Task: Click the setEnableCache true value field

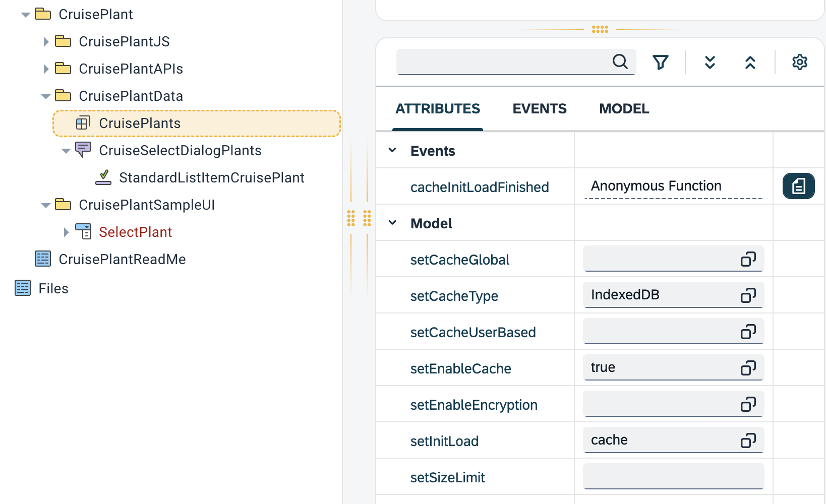Action: pos(673,367)
